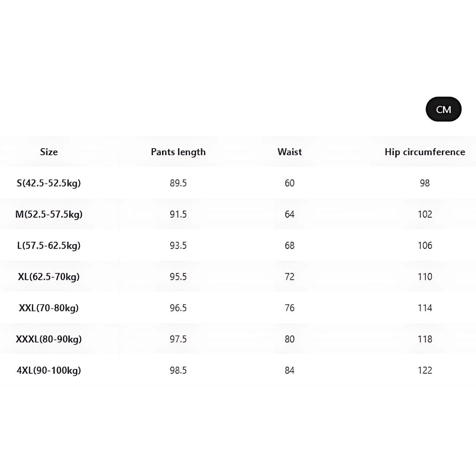Choose the L(57.5-62.5kg) size label

click(49, 245)
